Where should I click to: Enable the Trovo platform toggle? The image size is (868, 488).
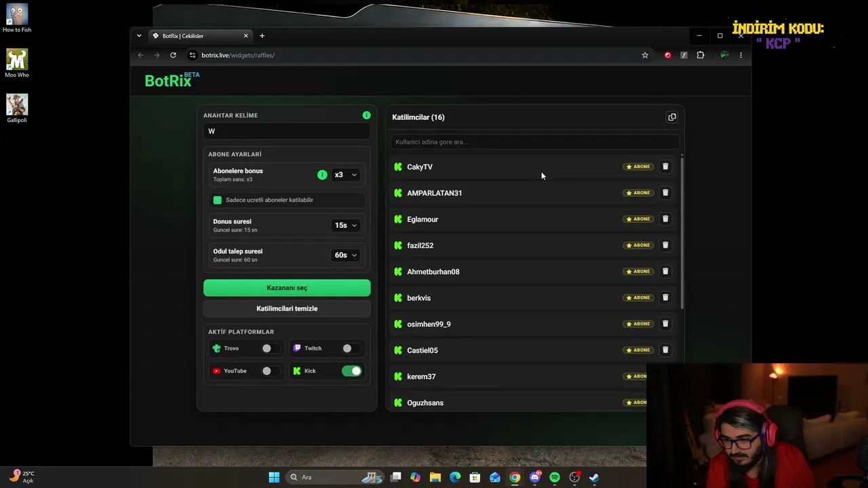click(x=271, y=348)
